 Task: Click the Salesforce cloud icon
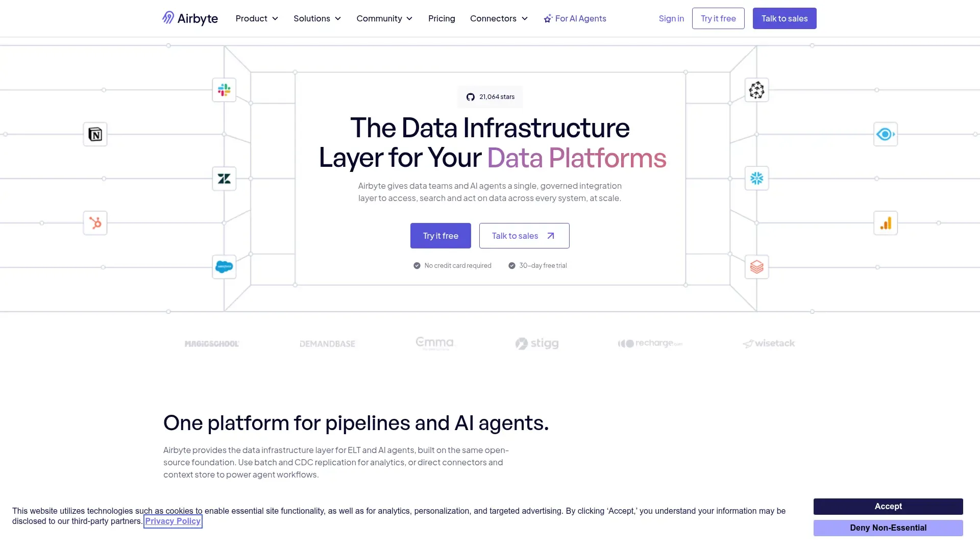click(x=224, y=267)
